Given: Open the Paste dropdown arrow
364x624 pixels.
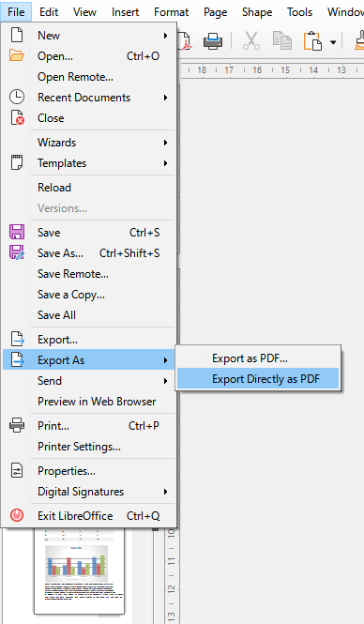Looking at the screenshot, I should tap(333, 42).
